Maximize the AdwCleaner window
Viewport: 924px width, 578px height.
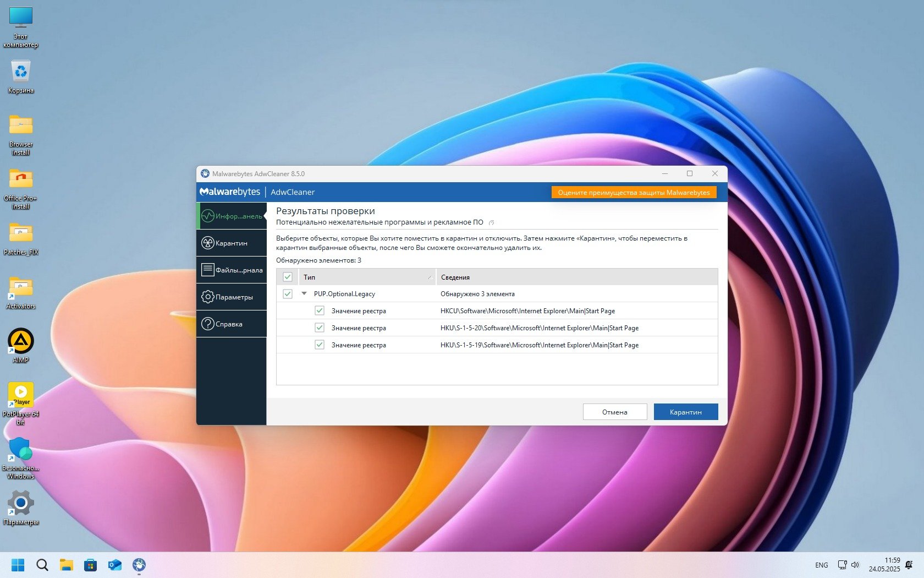point(690,173)
